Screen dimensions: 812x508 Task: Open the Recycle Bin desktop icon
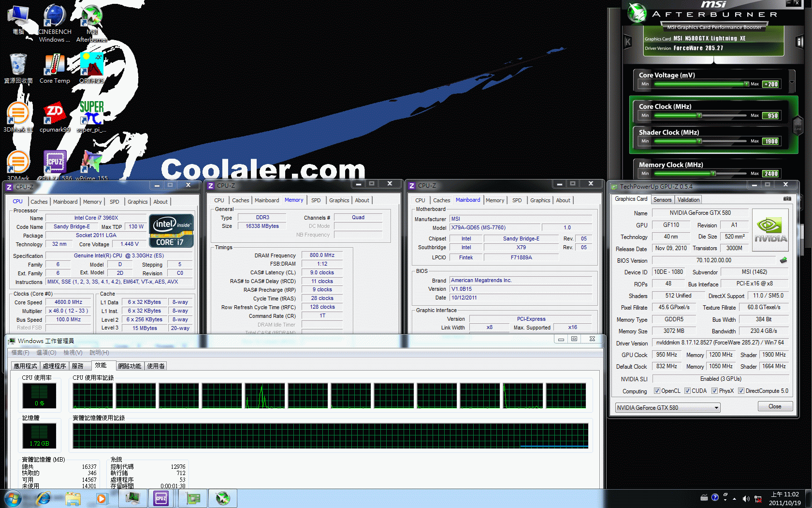point(18,69)
